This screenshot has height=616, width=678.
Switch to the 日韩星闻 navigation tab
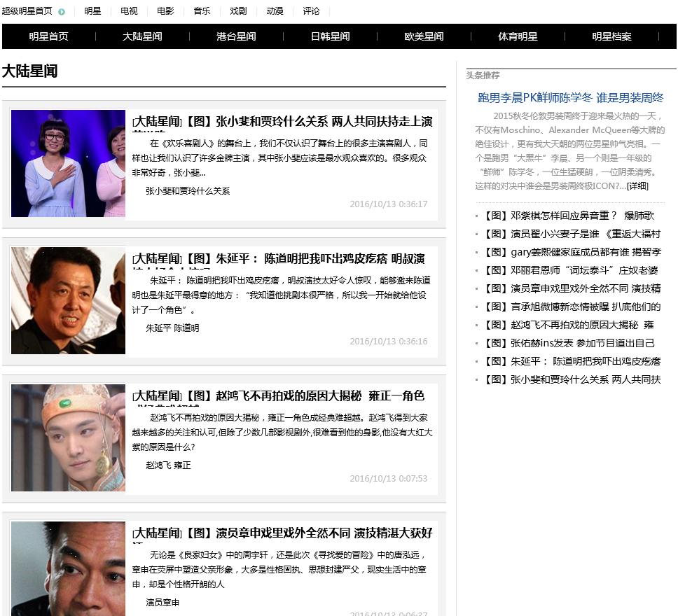(x=330, y=36)
